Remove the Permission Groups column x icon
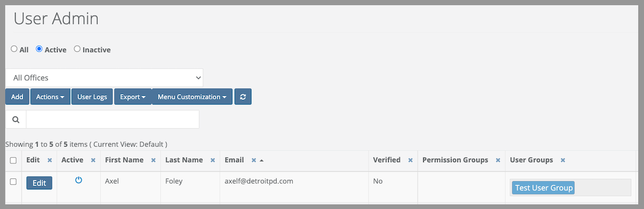 [498, 160]
